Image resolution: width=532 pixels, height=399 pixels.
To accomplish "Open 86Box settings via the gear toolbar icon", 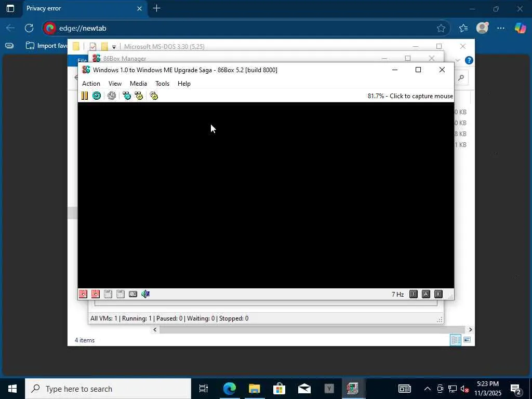I will click(x=154, y=96).
